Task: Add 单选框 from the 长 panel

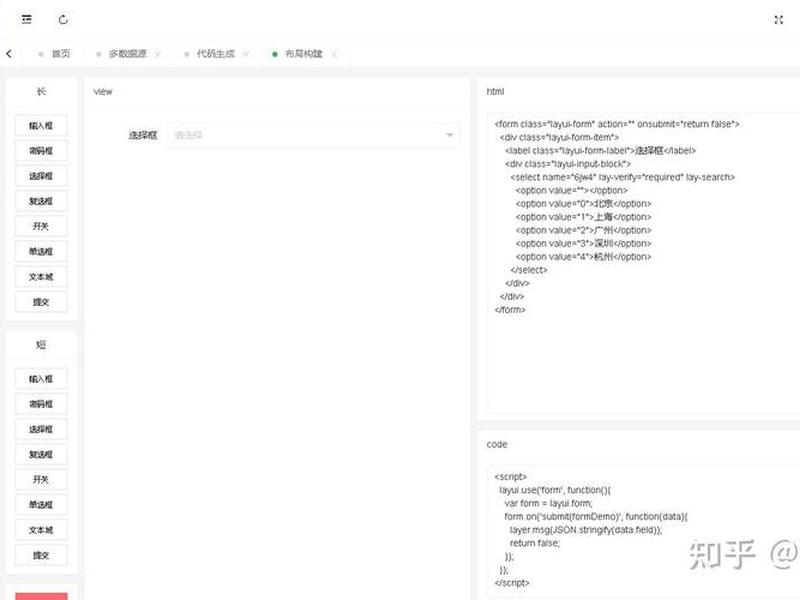Action: coord(41,252)
